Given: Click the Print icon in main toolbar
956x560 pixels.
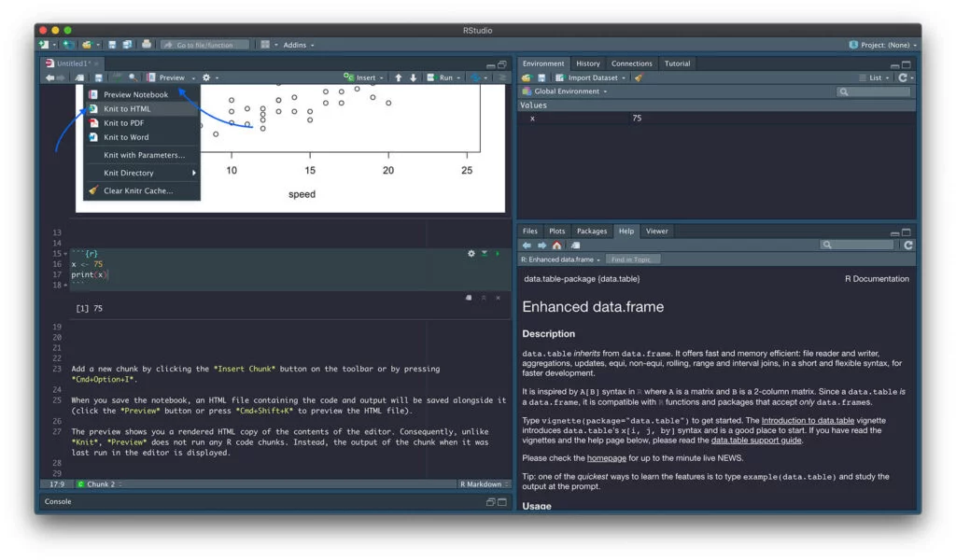Looking at the screenshot, I should [147, 45].
